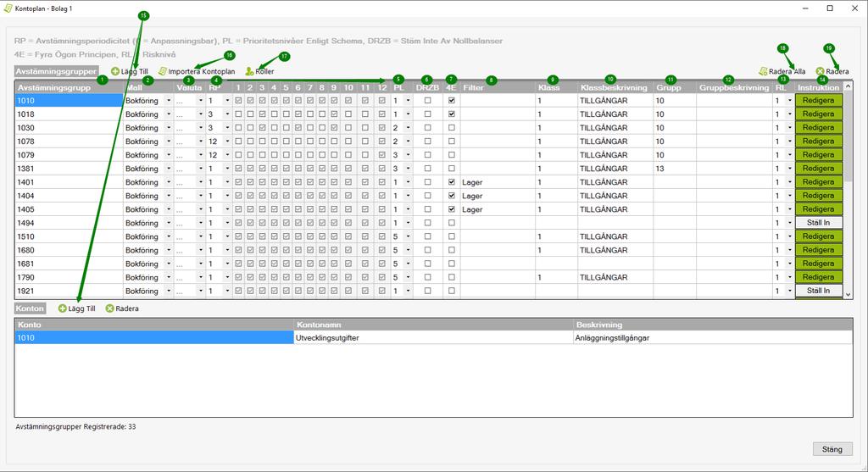Click Beskrivning cell Anläggningstillgångar

tap(713, 337)
